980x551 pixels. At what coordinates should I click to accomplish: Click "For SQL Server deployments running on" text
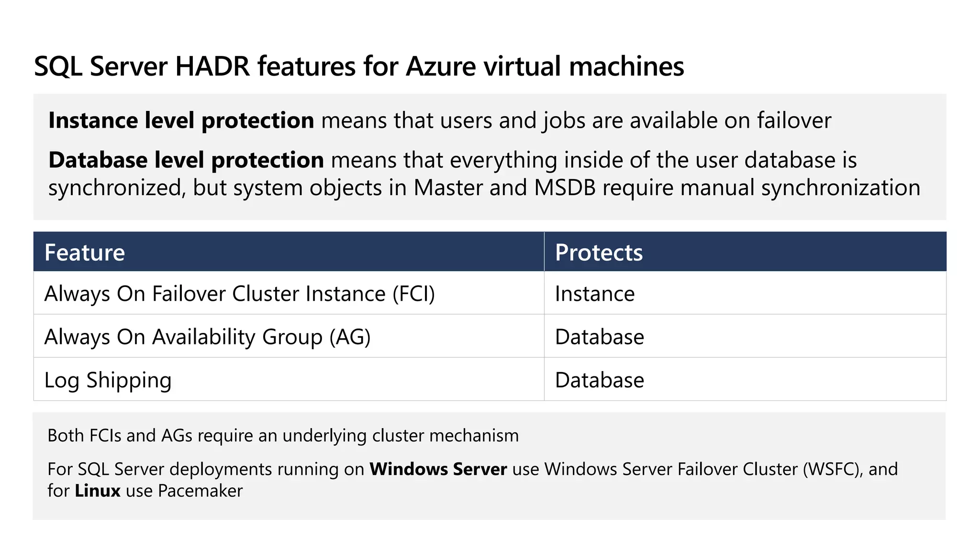[206, 469]
